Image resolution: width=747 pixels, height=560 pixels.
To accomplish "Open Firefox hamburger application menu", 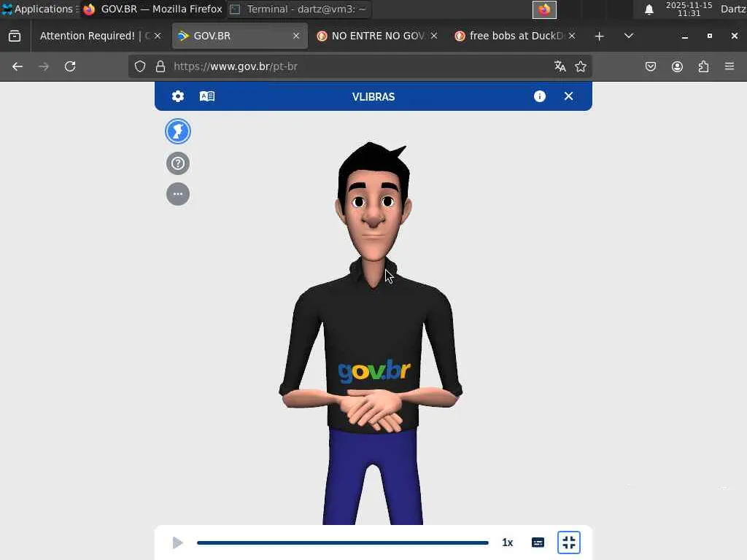I will (x=729, y=66).
